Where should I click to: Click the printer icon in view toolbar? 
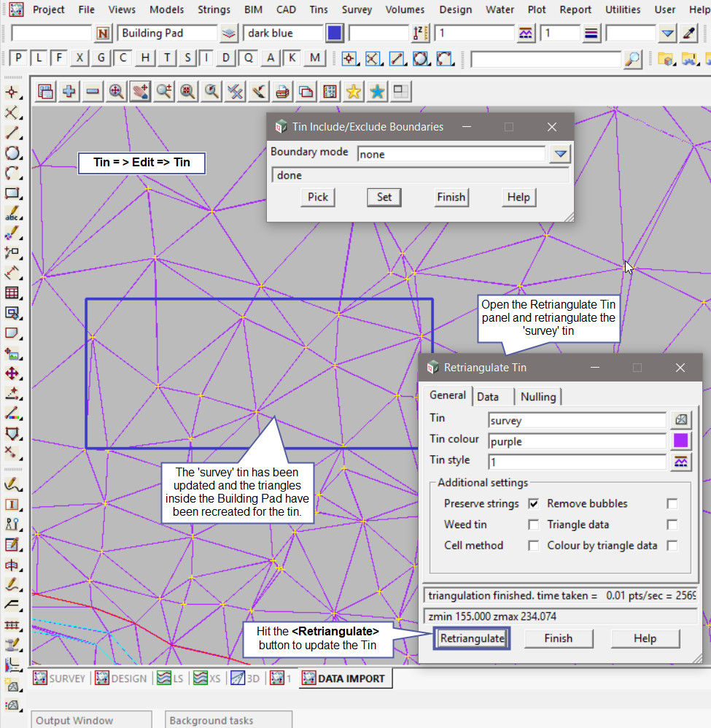[x=282, y=91]
